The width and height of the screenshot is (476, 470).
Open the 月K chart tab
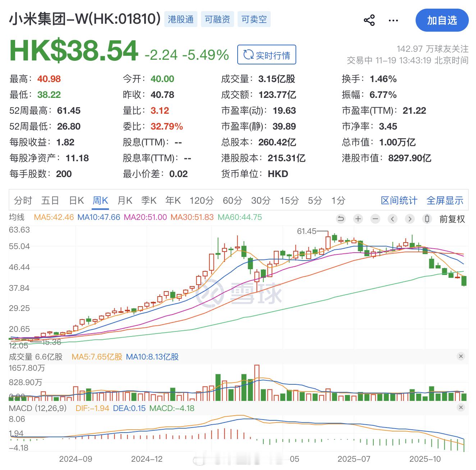125,200
